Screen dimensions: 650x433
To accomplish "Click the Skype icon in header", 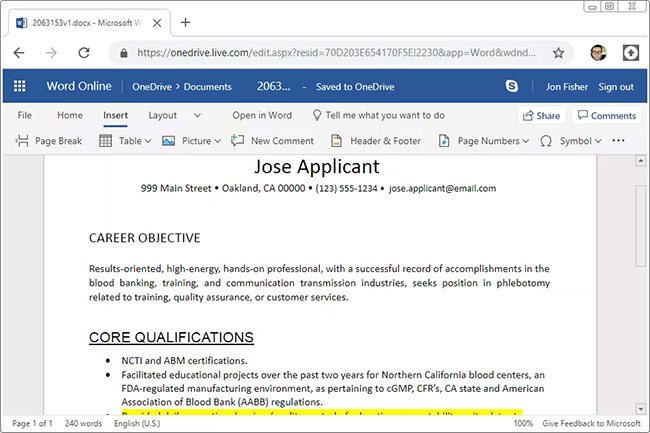I will [512, 86].
